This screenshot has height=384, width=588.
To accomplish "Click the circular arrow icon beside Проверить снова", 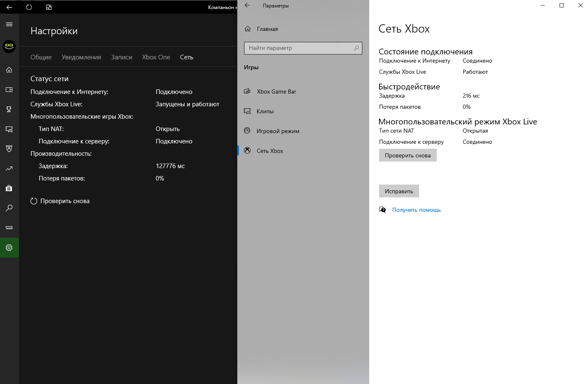I will pyautogui.click(x=34, y=201).
